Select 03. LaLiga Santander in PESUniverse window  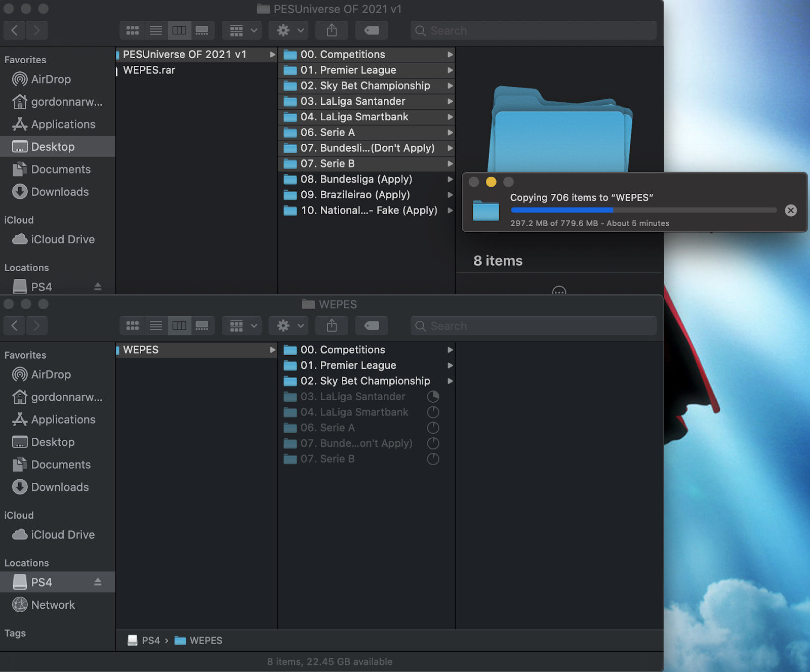point(367,101)
